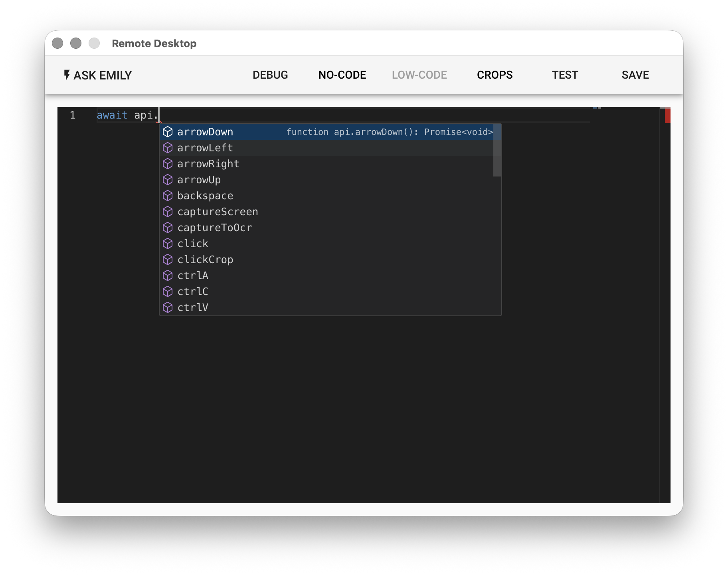Click the cube icon next to captureScreen
Screen dimensions: 728x575
pos(168,212)
